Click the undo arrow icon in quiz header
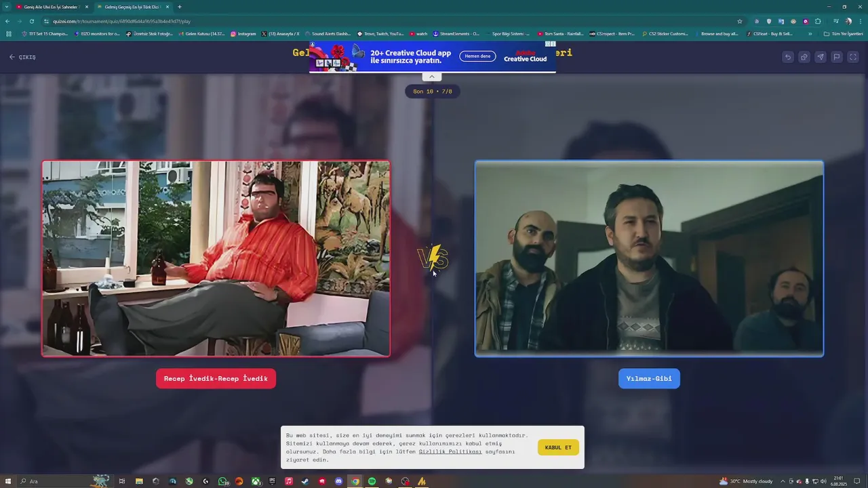868x488 pixels. [788, 57]
